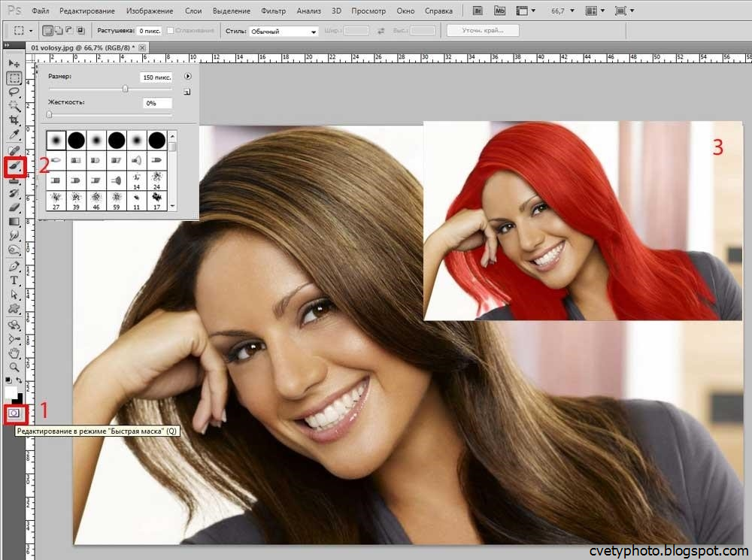This screenshot has width=752, height=560.
Task: Swap foreground and background colors
Action: pyautogui.click(x=20, y=380)
